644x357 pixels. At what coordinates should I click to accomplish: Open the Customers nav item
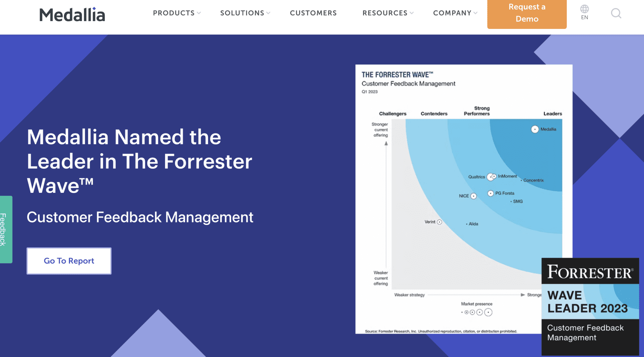[313, 13]
